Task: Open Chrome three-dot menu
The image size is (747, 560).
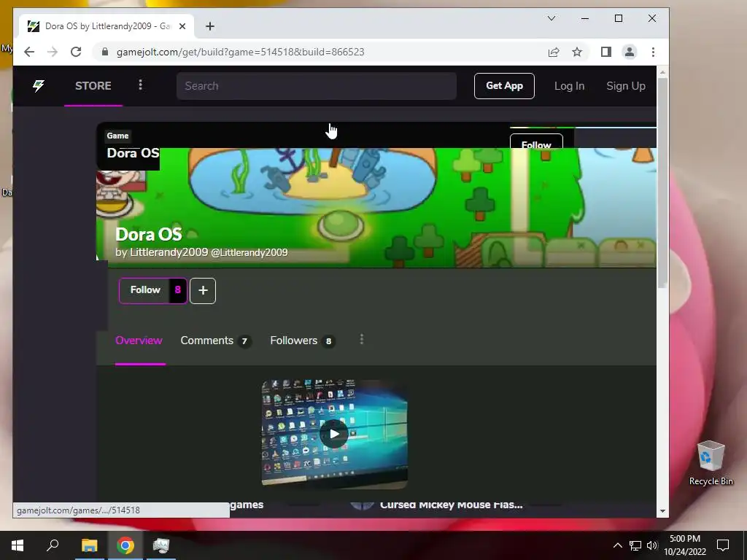Action: click(653, 52)
